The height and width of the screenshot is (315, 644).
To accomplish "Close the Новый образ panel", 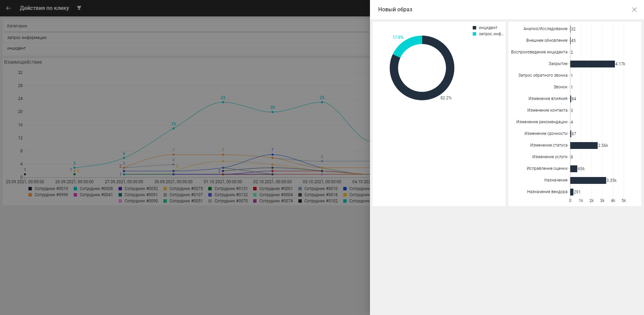I will tap(634, 10).
